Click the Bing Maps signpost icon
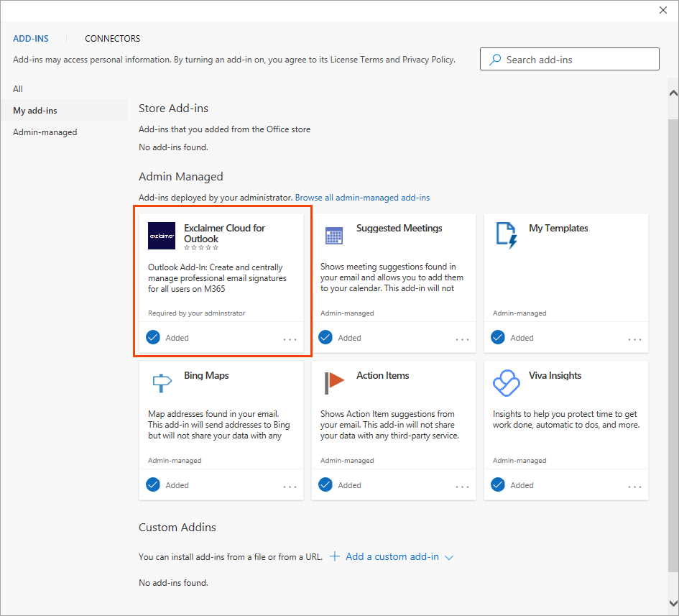 162,382
